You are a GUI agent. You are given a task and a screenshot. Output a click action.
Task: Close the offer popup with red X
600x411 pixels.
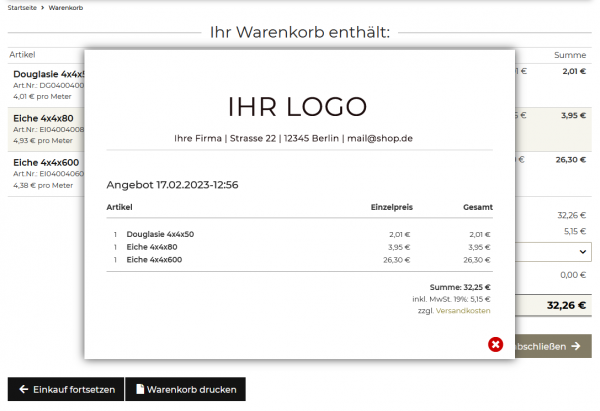tap(496, 345)
